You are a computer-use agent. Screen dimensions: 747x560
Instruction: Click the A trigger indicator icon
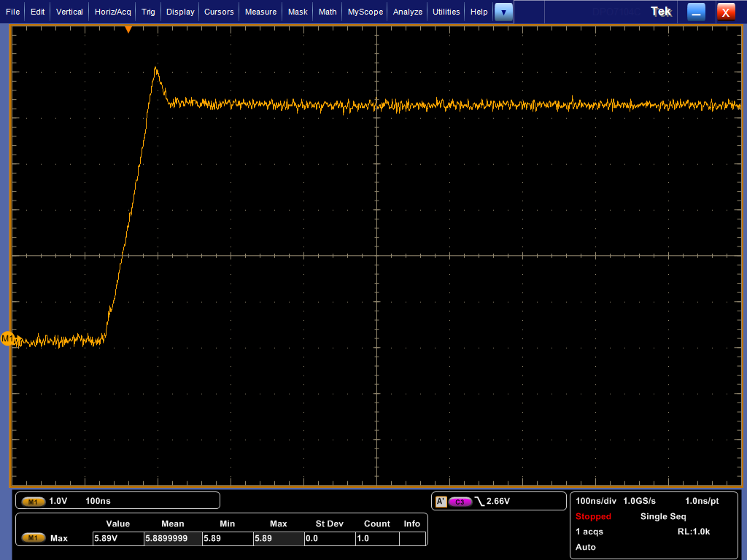coord(441,502)
